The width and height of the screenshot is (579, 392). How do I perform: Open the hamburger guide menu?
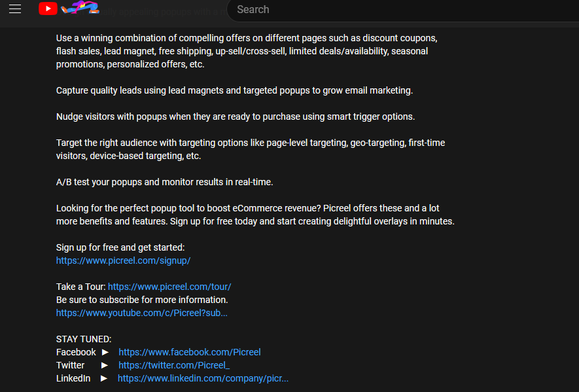point(15,9)
